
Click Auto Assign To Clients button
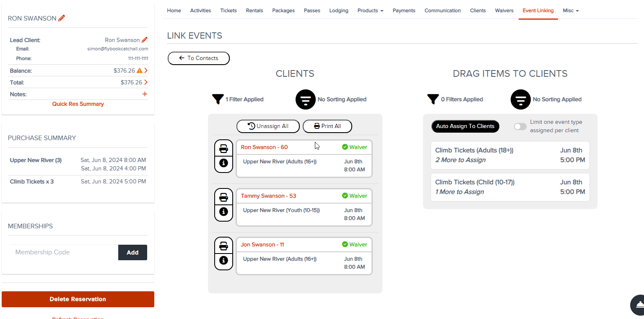[x=465, y=126]
